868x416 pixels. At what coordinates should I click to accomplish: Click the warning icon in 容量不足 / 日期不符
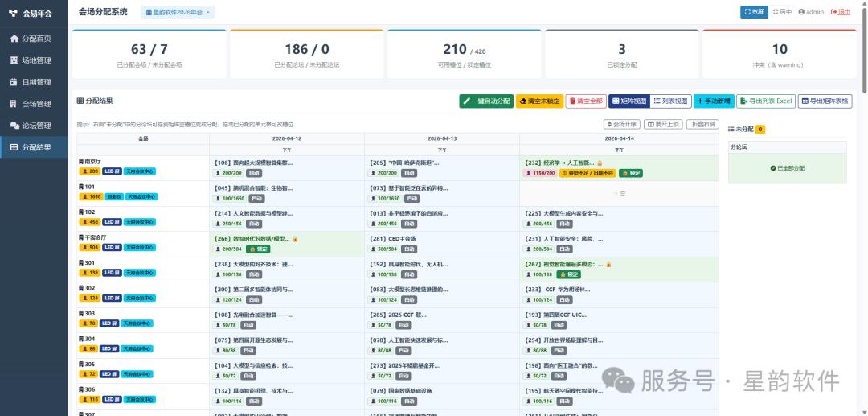coord(565,173)
